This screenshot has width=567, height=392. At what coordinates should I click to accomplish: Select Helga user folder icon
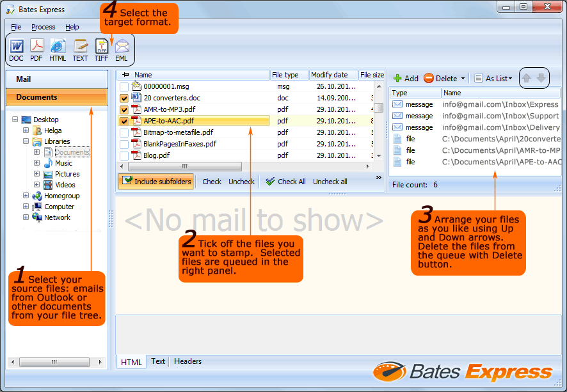pos(37,130)
